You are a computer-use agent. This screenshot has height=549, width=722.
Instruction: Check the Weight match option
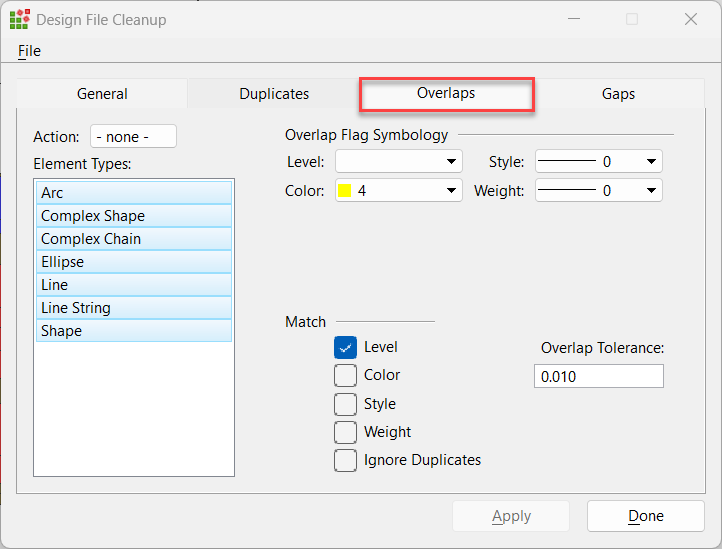tap(345, 432)
